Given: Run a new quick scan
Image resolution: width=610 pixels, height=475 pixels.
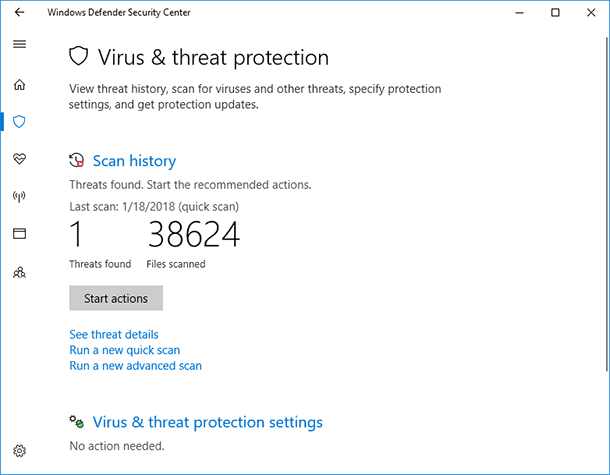Looking at the screenshot, I should [x=124, y=350].
